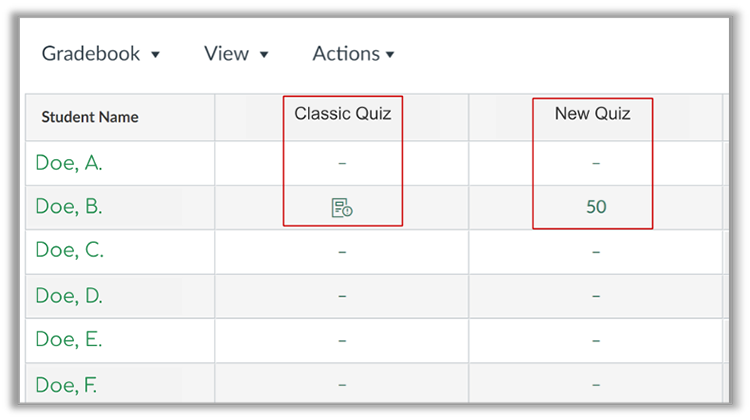Open the Gradebook dropdown menu

click(x=100, y=54)
